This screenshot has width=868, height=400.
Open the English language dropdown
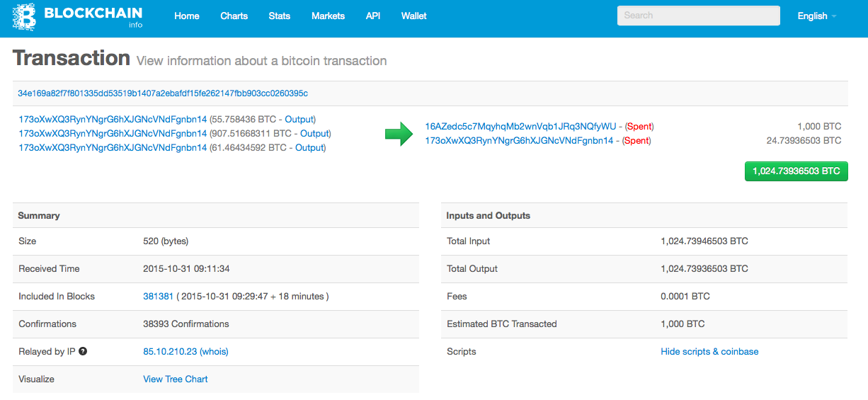click(817, 16)
